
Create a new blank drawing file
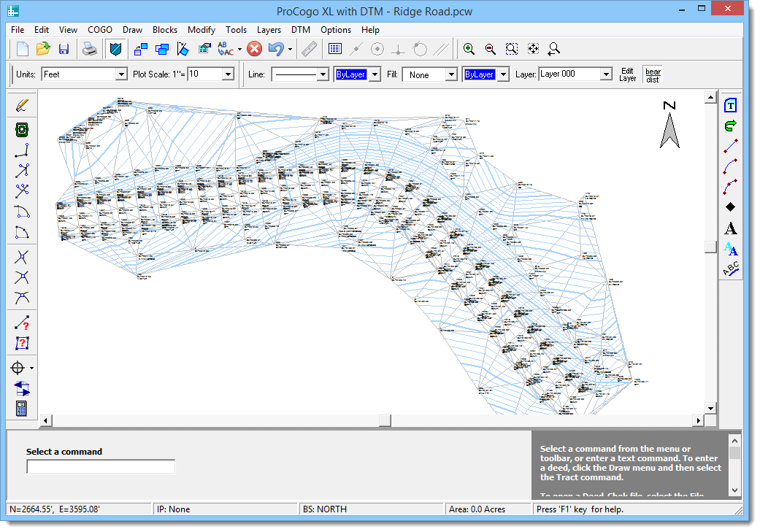click(x=23, y=49)
